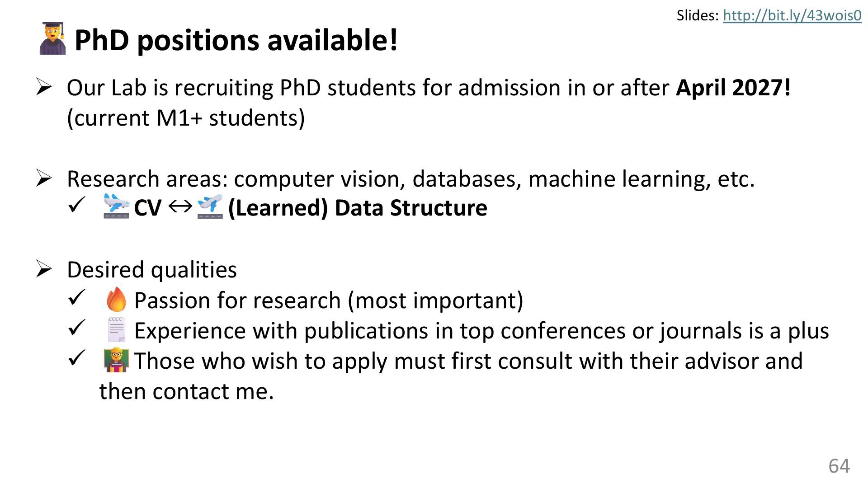Click the teacher emoji icon
The image size is (868, 488).
coord(116,360)
